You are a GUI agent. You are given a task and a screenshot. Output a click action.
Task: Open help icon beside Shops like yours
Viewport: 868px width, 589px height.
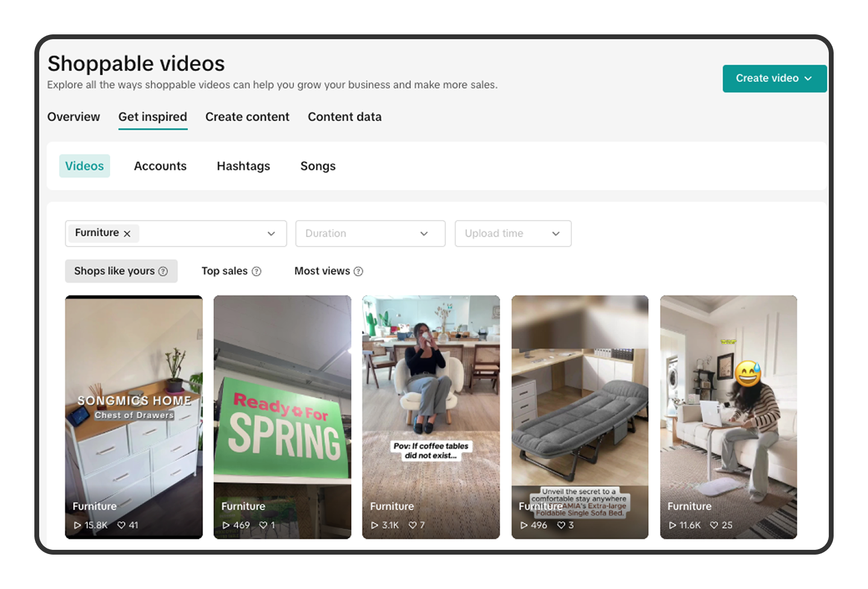pos(163,271)
